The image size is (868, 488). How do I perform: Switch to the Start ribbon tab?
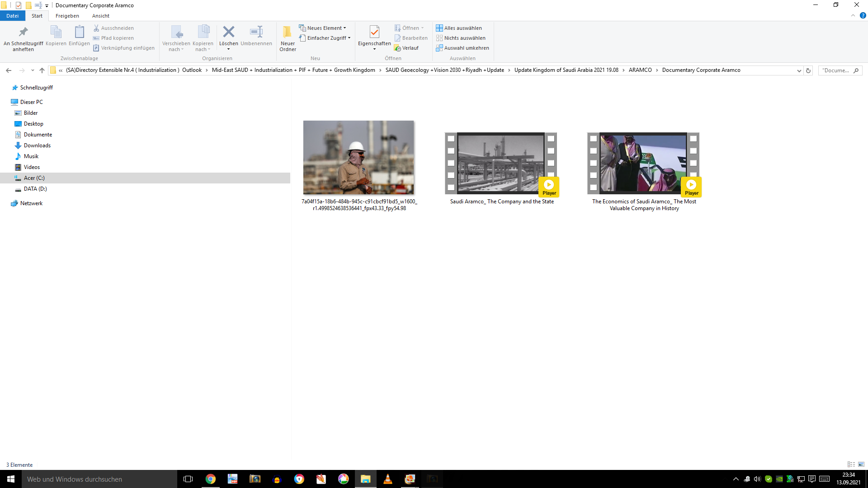click(x=37, y=16)
